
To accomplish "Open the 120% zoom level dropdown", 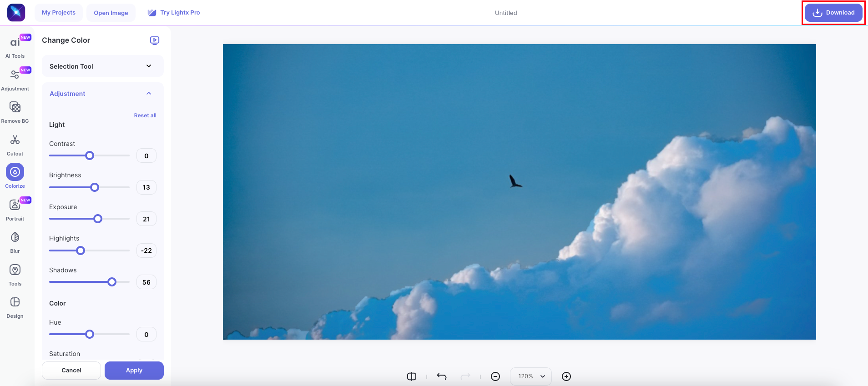I will (x=531, y=376).
